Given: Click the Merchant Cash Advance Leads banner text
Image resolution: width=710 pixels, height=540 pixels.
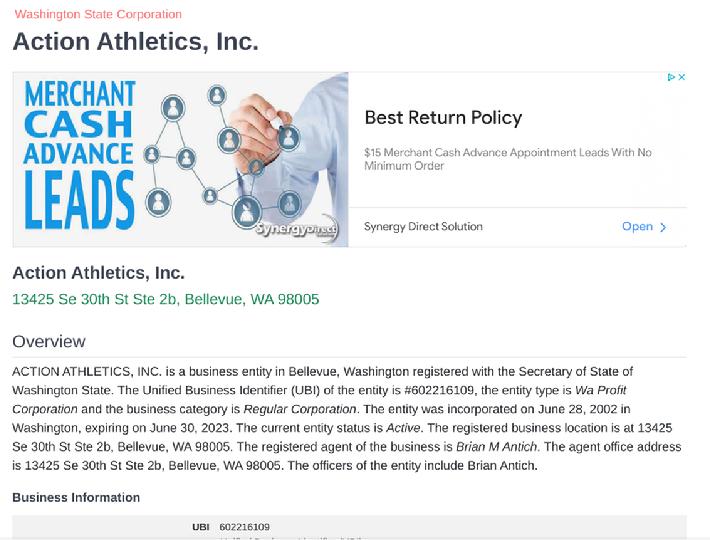Looking at the screenshot, I should coord(79,155).
